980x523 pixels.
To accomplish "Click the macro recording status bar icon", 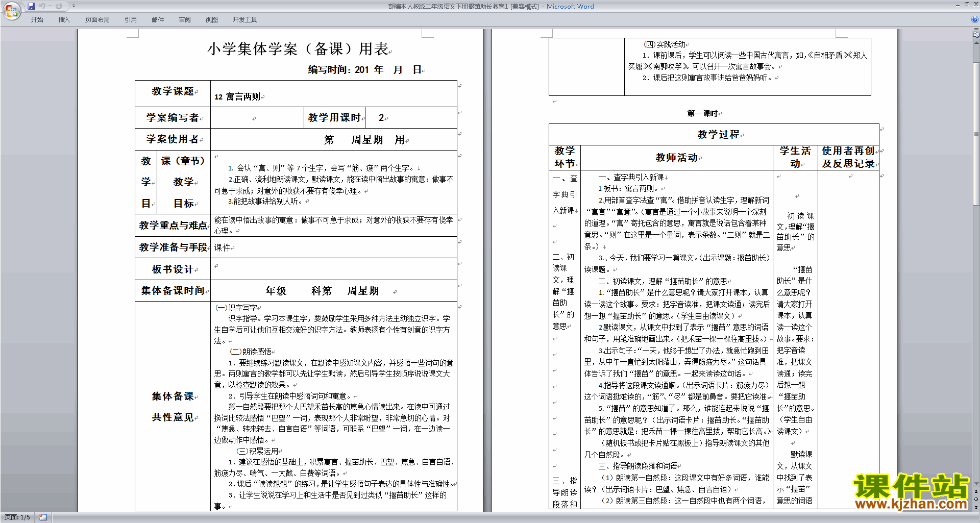I will click(x=43, y=517).
